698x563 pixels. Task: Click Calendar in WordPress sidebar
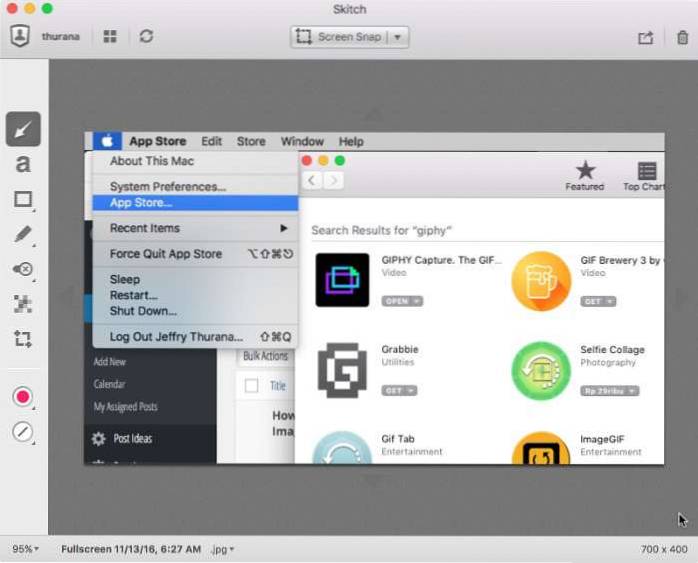tap(110, 384)
